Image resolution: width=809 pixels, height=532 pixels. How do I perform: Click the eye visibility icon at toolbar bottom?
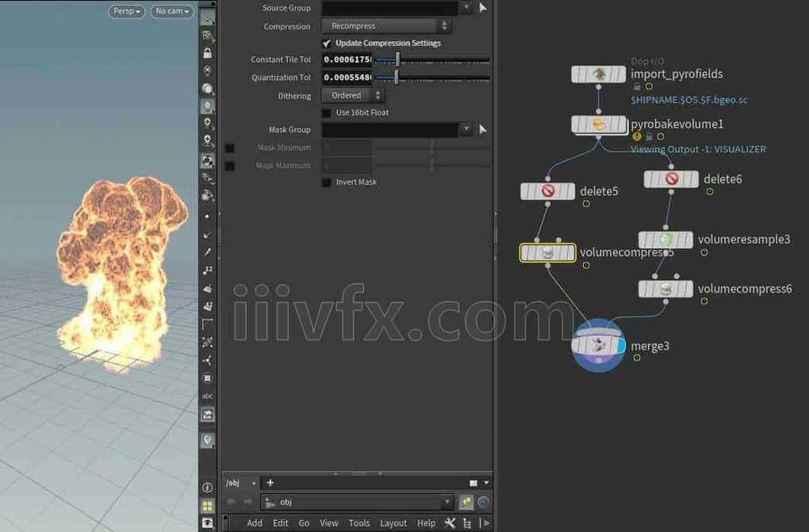(208, 523)
